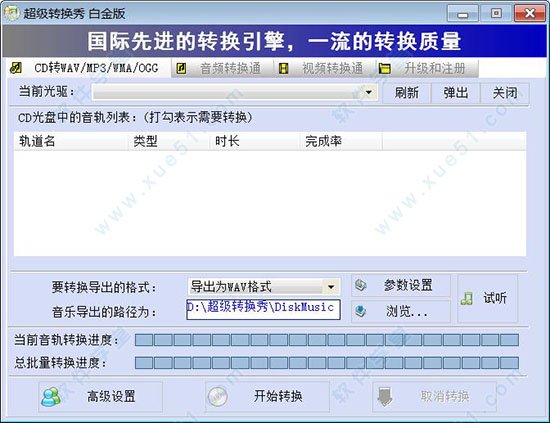This screenshot has height=423, width=550.
Task: Click the 当前音轨转换进度 progress bar
Action: (327, 340)
